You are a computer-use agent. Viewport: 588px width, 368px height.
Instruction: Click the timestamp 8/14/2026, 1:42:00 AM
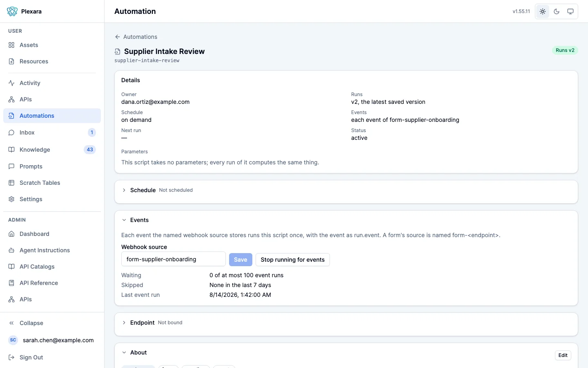pyautogui.click(x=240, y=295)
